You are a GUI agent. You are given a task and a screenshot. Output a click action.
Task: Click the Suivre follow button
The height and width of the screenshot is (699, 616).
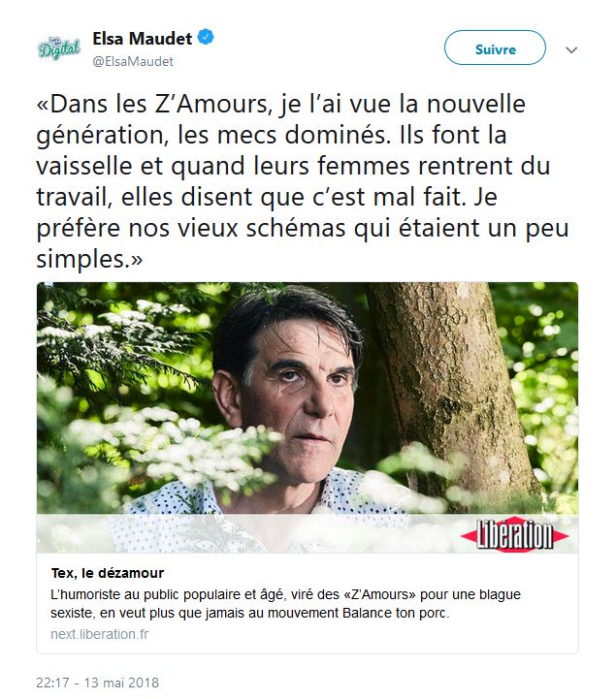pyautogui.click(x=495, y=48)
